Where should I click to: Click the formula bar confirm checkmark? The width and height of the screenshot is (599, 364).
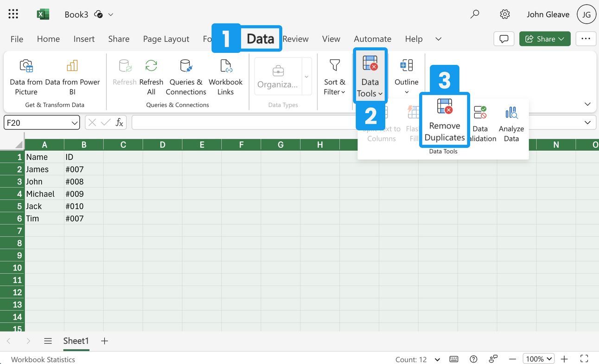pos(106,122)
